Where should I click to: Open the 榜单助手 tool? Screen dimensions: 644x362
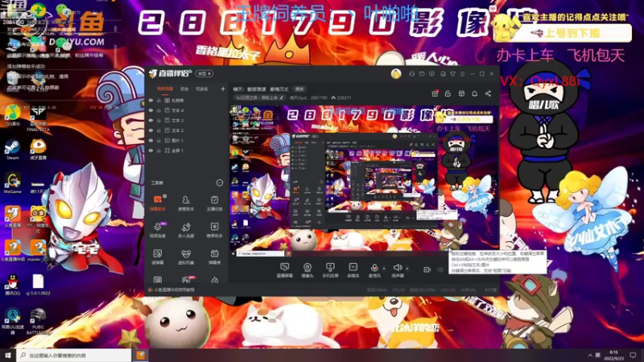[214, 230]
